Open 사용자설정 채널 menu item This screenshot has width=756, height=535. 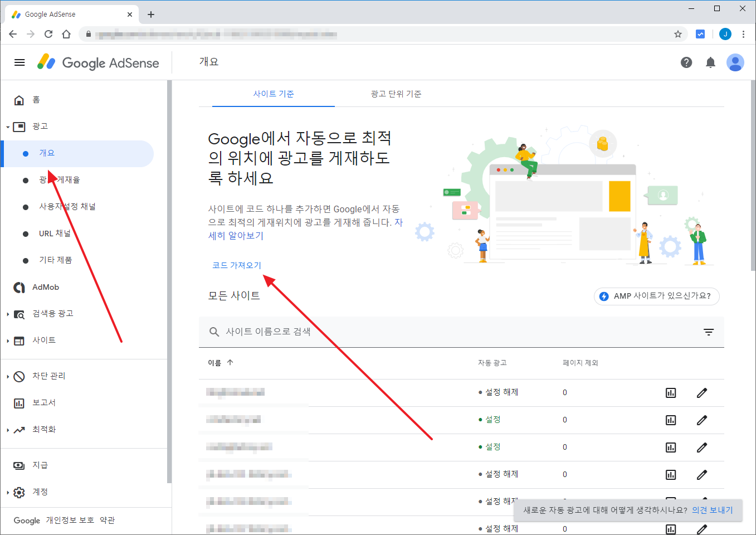click(x=67, y=207)
